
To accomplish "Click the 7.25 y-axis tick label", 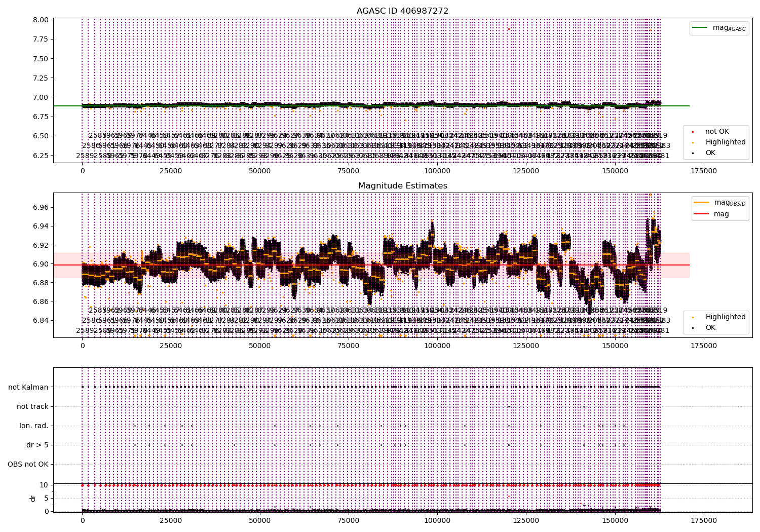I will coord(41,78).
